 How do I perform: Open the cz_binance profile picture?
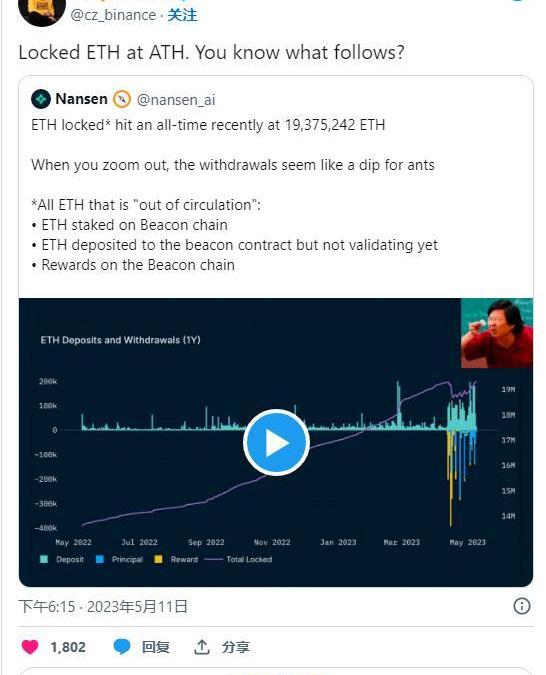coord(42,11)
